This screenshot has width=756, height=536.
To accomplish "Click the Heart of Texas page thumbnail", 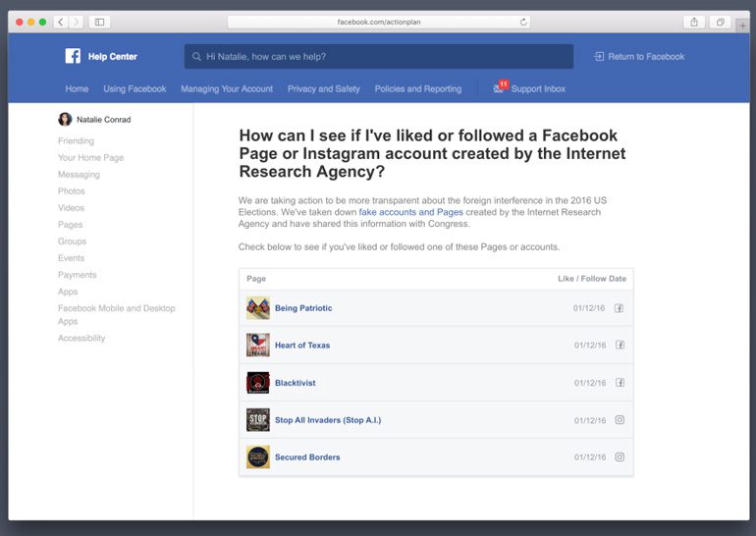I will coord(258,346).
